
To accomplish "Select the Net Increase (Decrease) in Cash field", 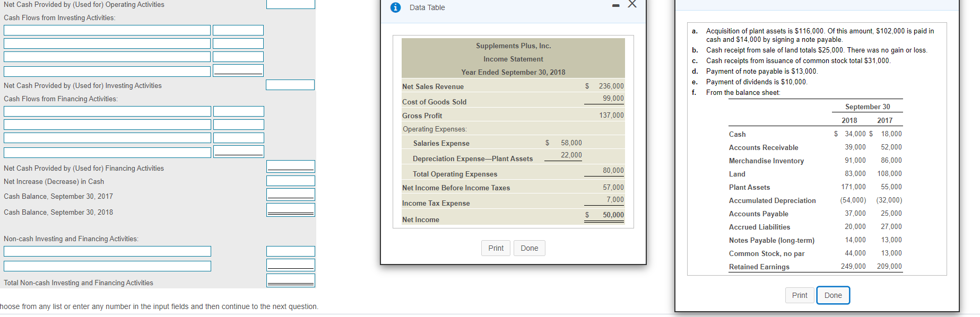I will 291,181.
